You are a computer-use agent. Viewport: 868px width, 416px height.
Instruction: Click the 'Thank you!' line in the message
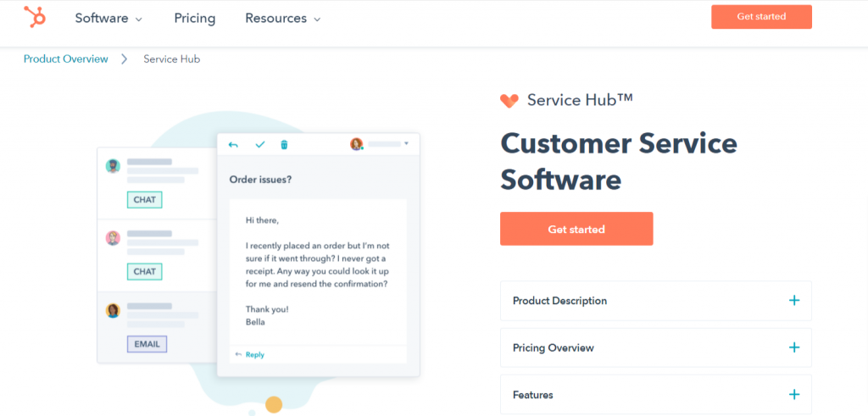(267, 309)
